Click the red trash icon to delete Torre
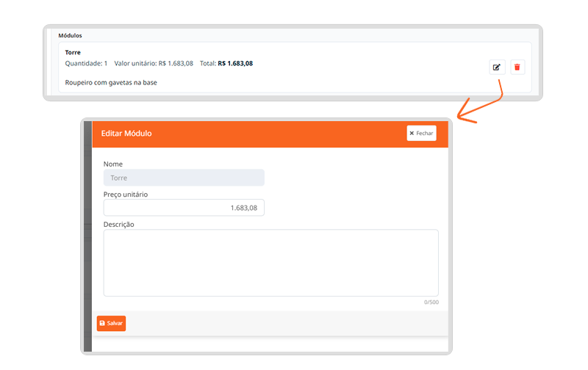 (x=517, y=68)
